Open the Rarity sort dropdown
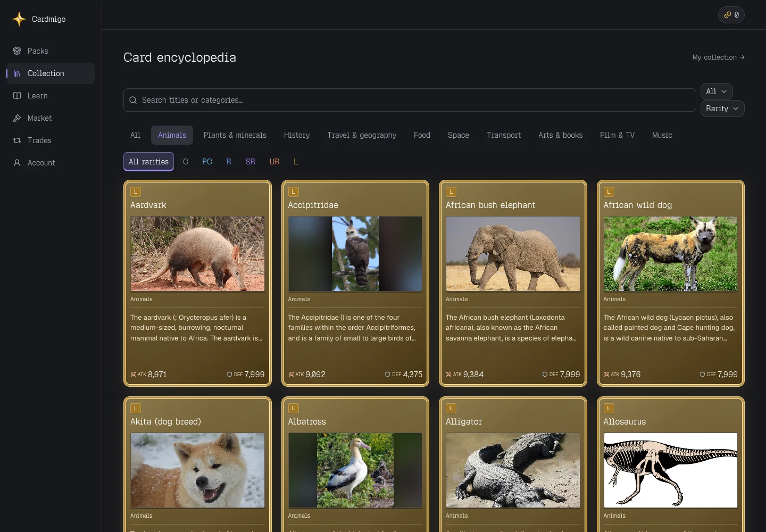The image size is (766, 532). click(722, 109)
